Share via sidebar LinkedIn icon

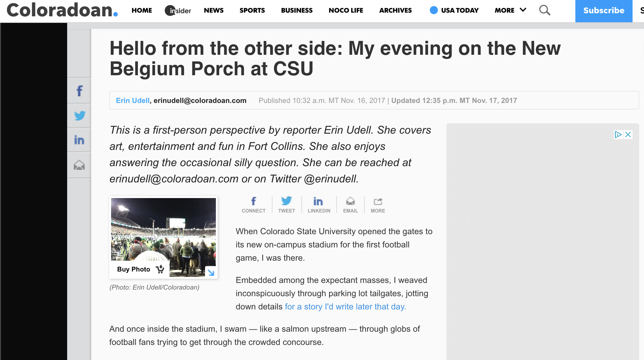tap(79, 140)
